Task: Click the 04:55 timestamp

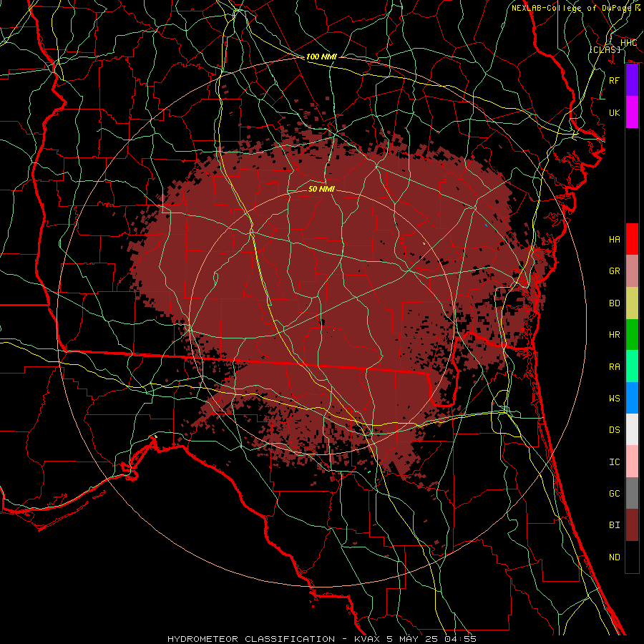Action: point(460,639)
